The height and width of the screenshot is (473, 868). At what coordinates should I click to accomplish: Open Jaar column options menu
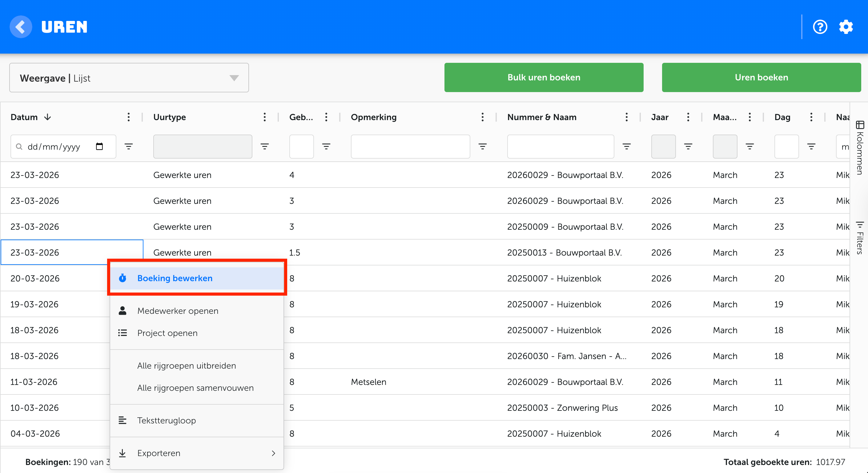688,117
